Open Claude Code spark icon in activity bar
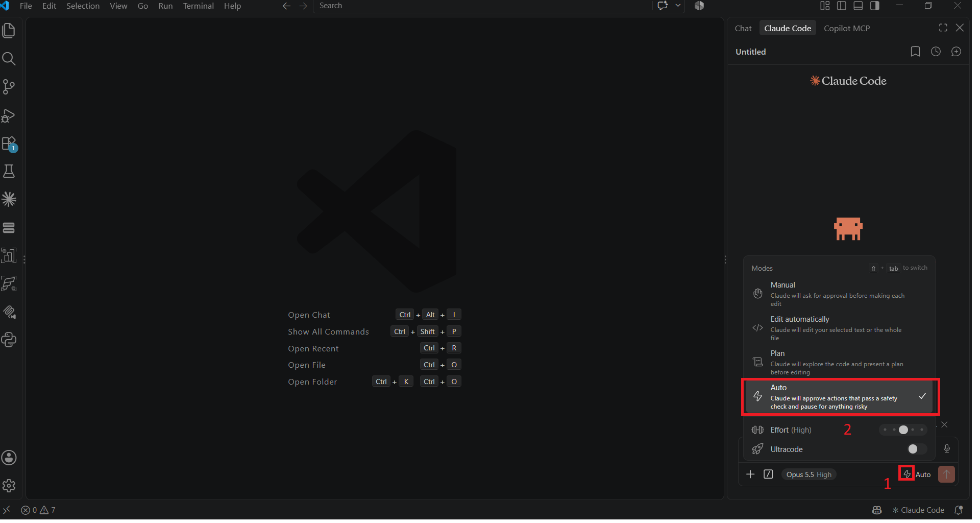The image size is (980, 523). [9, 199]
